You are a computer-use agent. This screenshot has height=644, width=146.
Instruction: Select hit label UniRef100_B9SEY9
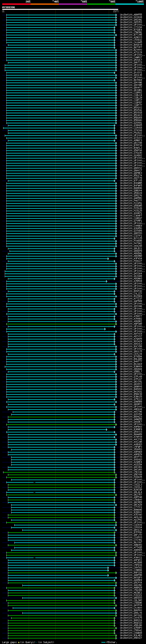pos(131,45)
